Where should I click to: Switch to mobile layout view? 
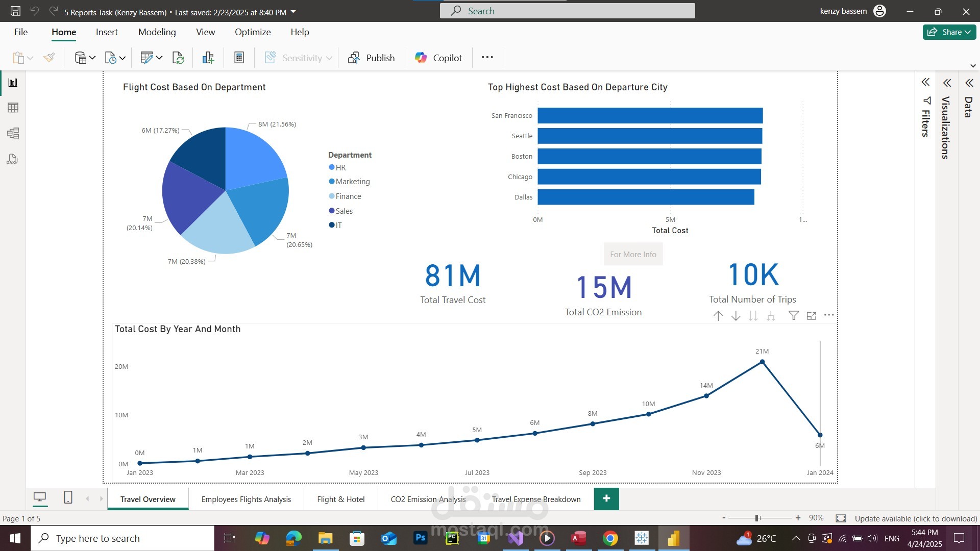[68, 497]
